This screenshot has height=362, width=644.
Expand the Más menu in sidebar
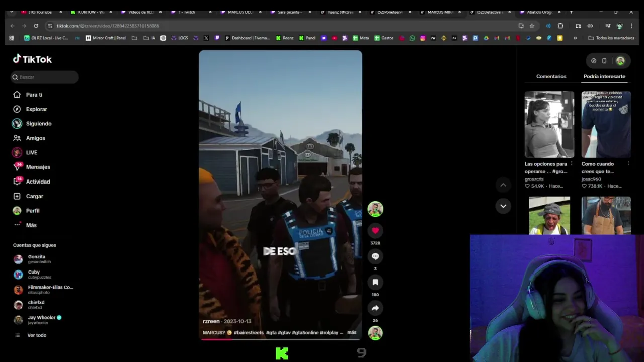[25, 225]
